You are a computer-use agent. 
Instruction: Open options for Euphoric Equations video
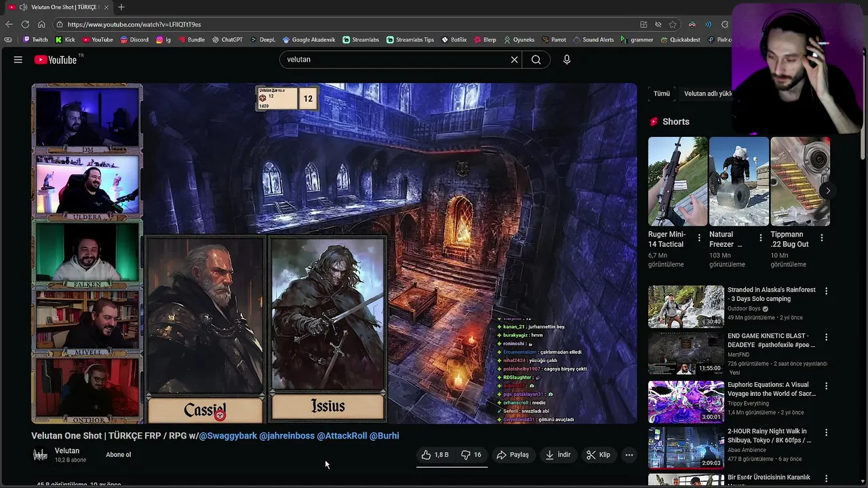[x=826, y=386]
